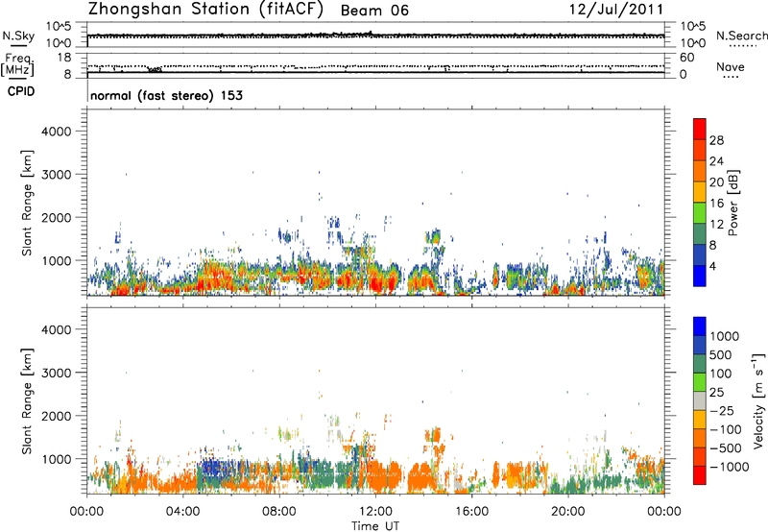Screen dimensions: 768x532
Task: Select the Beam 06 label
Action: pos(374,11)
